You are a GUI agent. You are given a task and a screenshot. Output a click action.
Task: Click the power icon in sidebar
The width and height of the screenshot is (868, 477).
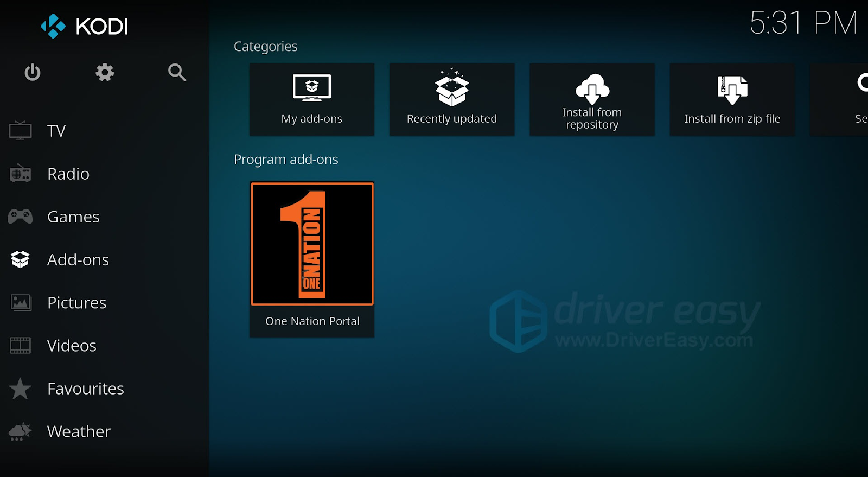point(33,72)
